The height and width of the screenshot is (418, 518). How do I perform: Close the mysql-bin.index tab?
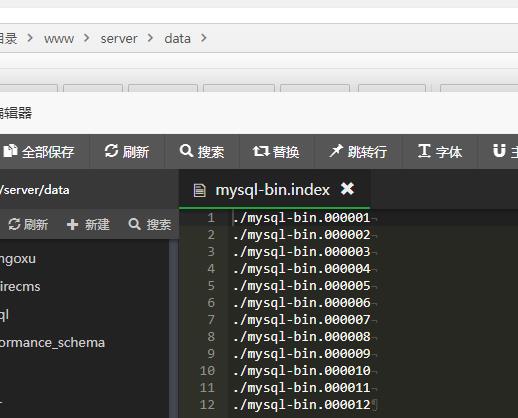(347, 189)
